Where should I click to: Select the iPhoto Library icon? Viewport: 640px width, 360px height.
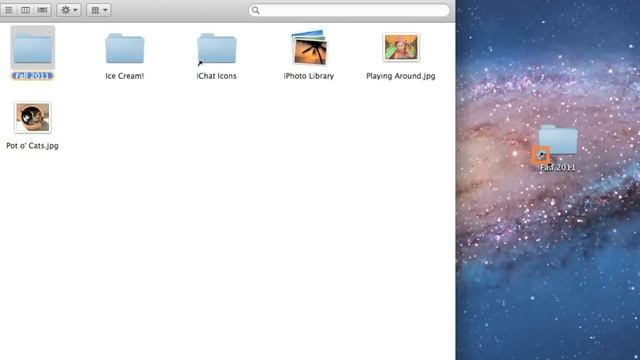click(309, 47)
